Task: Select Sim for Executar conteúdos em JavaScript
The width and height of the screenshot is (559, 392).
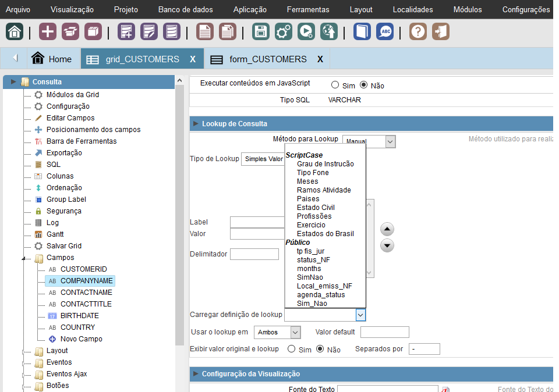Action: coord(335,85)
